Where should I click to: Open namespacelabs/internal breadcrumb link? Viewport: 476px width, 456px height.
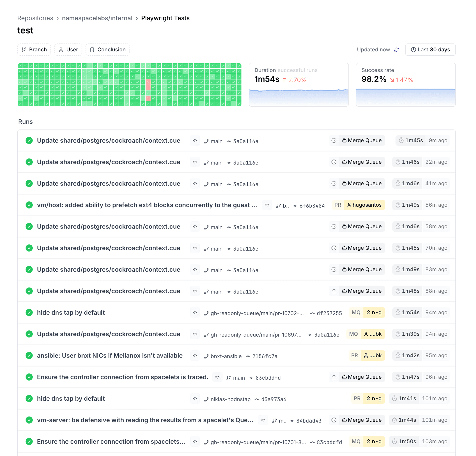pyautogui.click(x=97, y=18)
